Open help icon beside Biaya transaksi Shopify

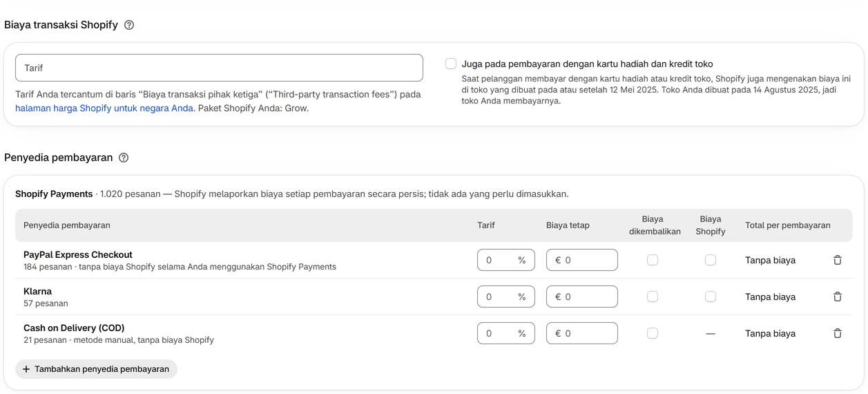coord(129,25)
